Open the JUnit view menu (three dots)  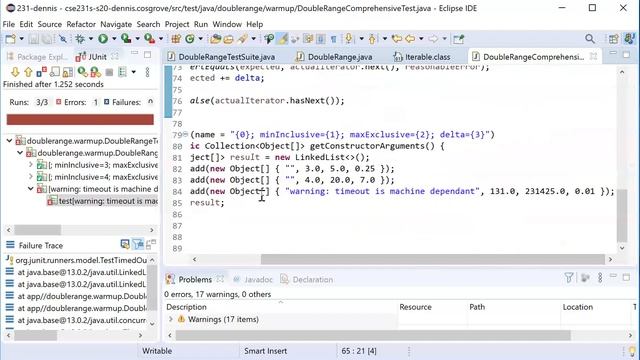[147, 72]
